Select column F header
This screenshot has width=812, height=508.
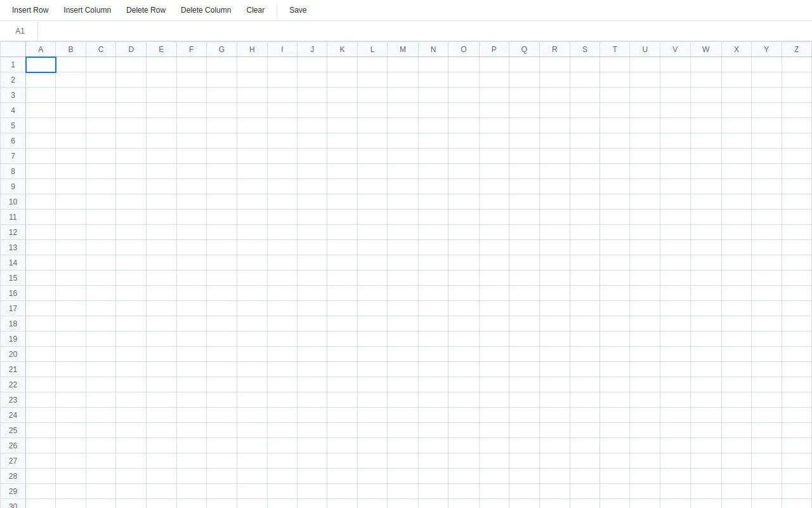pos(192,50)
